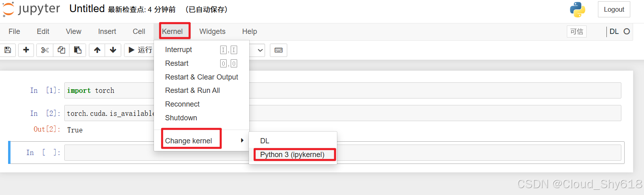The height and width of the screenshot is (195, 644).
Task: Click the Jupyter logo
Action: [32, 9]
